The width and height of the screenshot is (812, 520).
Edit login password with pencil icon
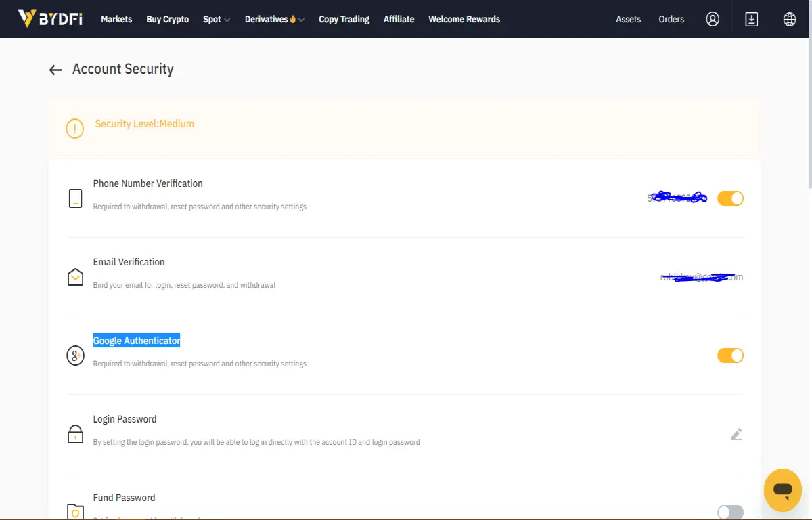736,434
